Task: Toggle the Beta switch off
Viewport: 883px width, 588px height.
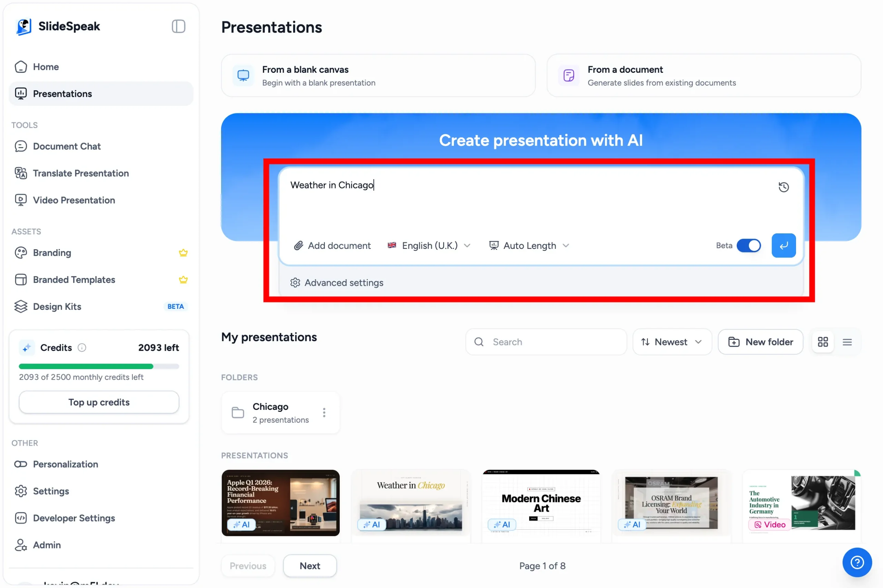Action: click(748, 246)
